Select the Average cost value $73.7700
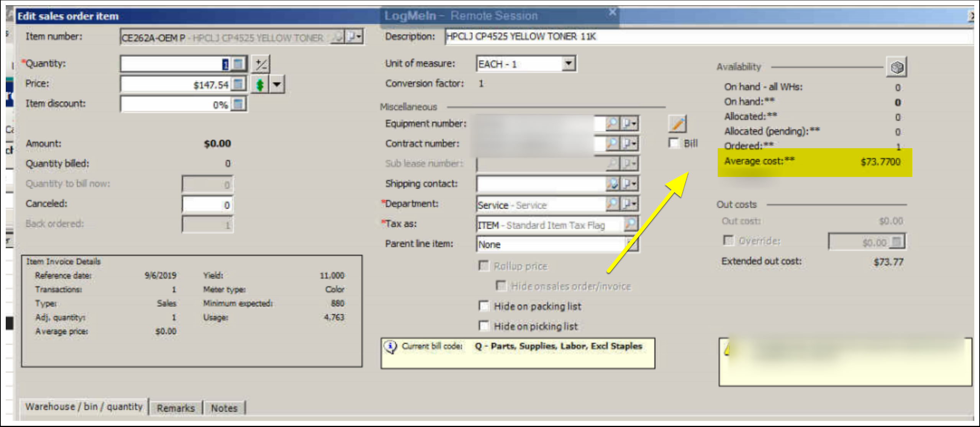The image size is (980, 427). click(x=880, y=162)
